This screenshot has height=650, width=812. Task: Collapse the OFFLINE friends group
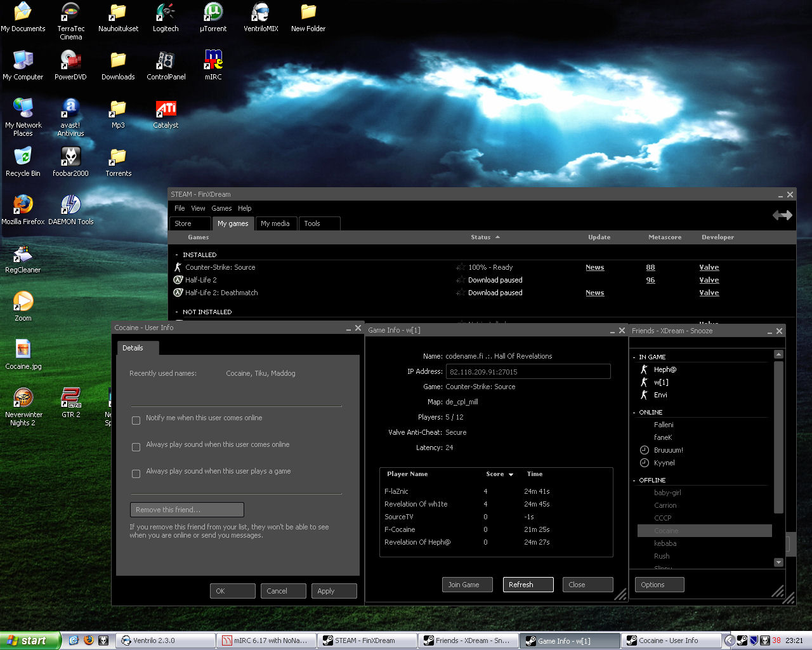tap(634, 481)
